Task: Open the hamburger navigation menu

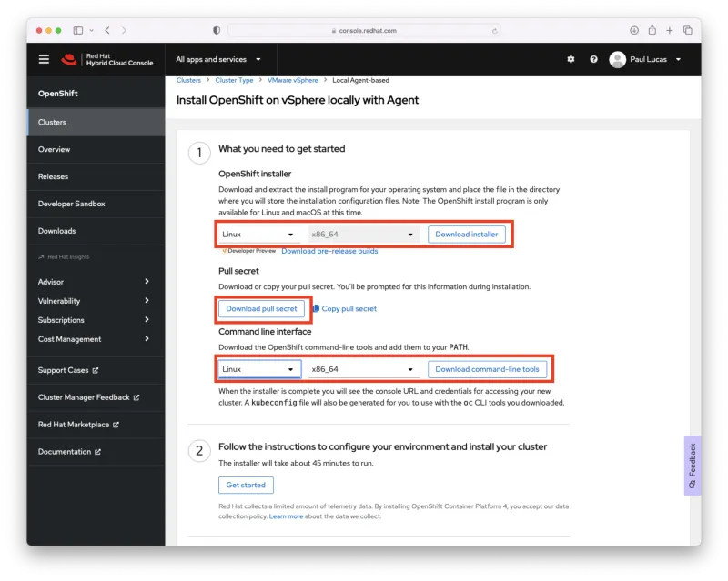Action: [x=44, y=58]
